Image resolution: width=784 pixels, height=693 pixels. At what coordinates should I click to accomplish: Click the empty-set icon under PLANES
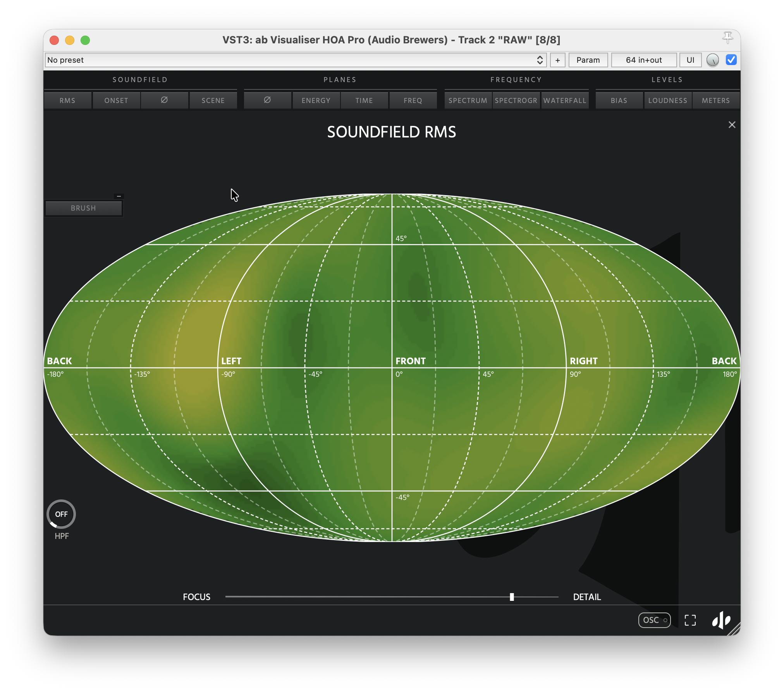267,100
